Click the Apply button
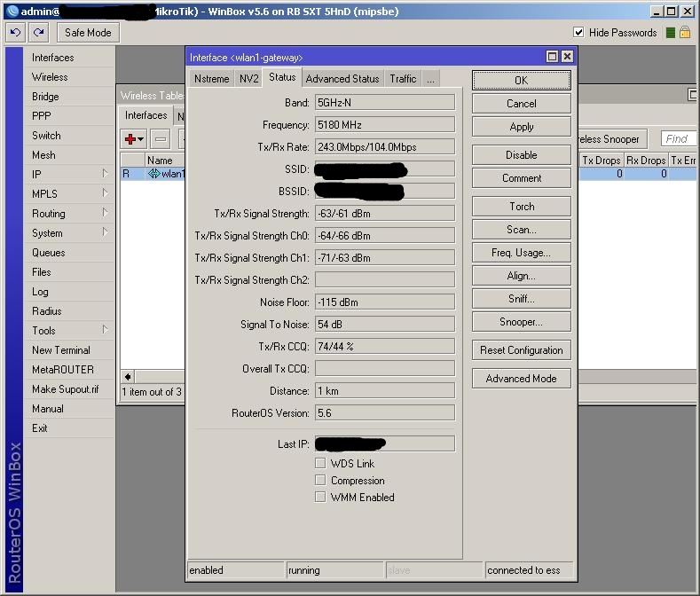 tap(522, 127)
